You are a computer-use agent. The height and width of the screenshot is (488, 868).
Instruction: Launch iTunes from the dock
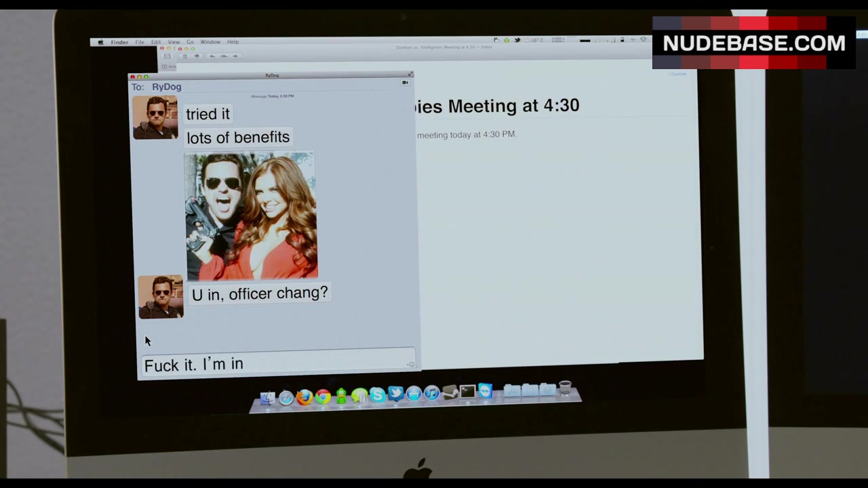[x=431, y=394]
